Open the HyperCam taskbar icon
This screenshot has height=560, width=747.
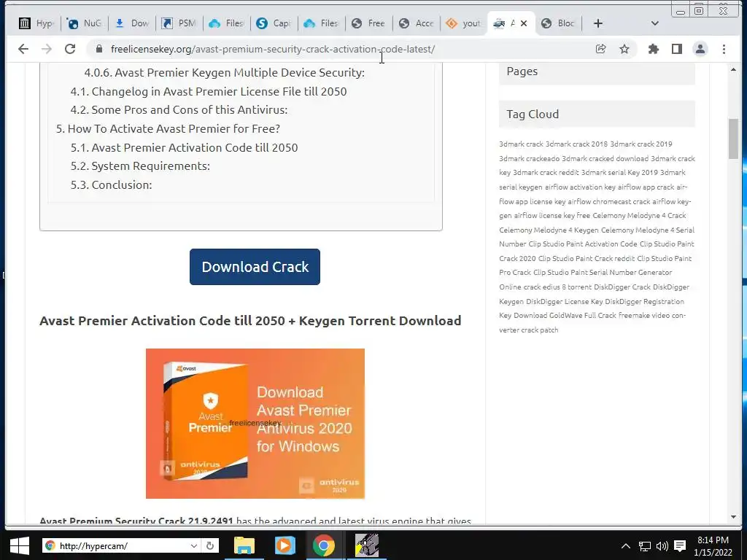(367, 545)
